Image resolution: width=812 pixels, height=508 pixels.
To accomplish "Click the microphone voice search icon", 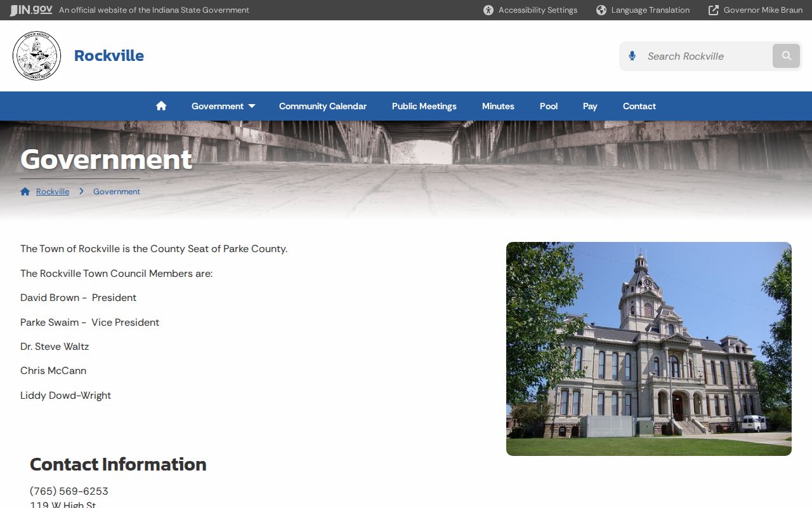I will tap(632, 56).
